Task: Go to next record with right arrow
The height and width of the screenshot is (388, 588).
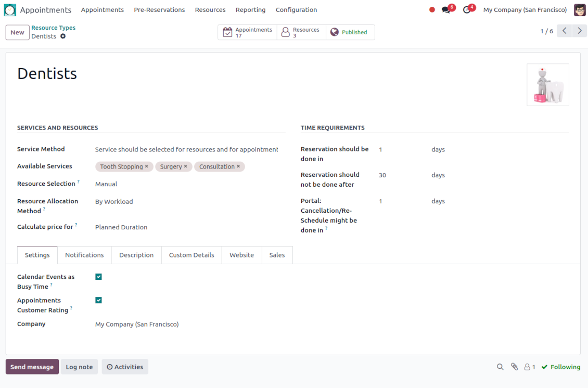Action: 580,31
